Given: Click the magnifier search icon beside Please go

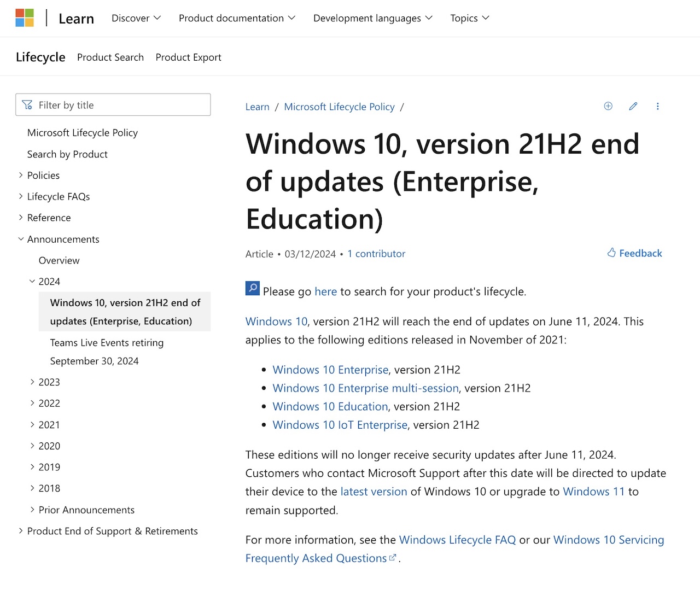Looking at the screenshot, I should 253,288.
